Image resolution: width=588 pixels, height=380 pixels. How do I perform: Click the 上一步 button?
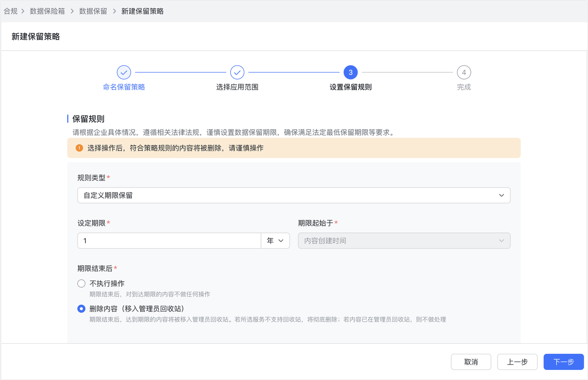517,362
